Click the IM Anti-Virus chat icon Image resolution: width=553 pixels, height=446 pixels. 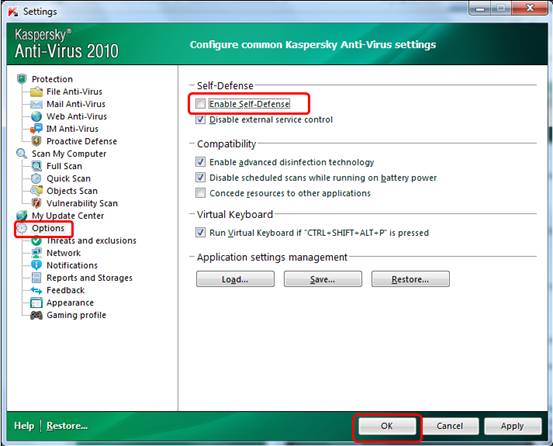36,129
